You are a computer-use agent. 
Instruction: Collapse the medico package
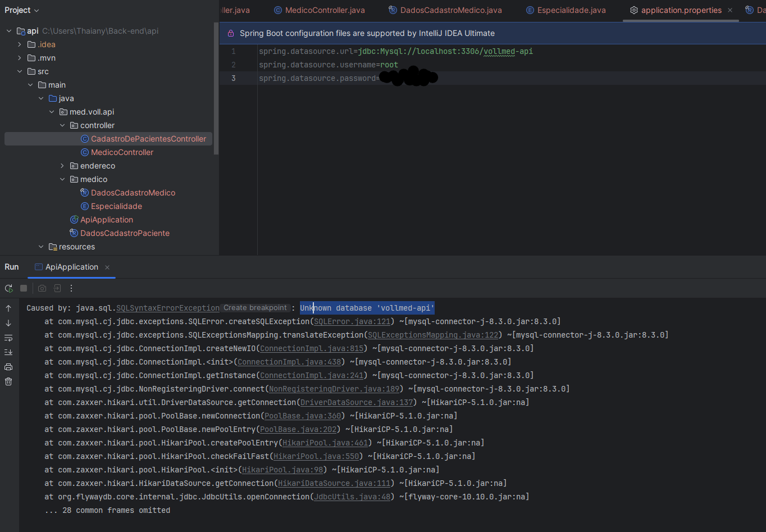pos(62,179)
